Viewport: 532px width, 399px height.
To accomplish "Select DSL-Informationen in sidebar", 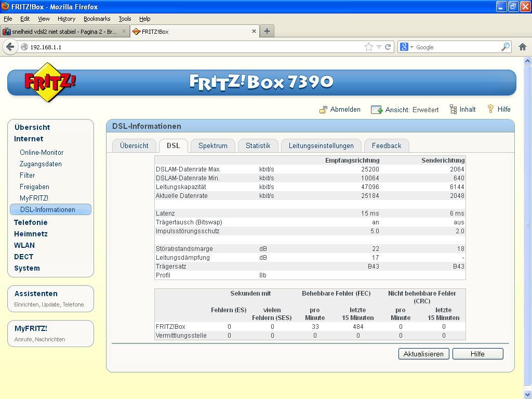I will 50,209.
